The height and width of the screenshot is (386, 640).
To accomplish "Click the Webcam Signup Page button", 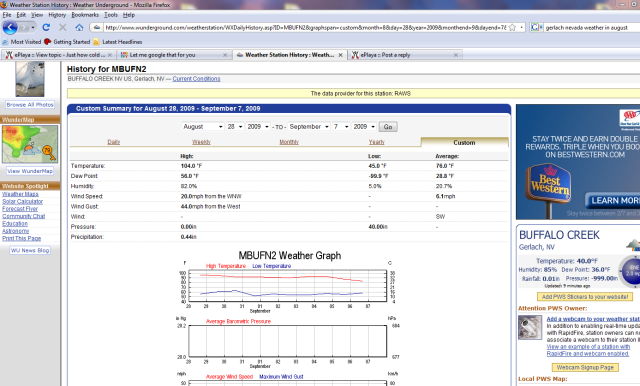I will [x=585, y=368].
